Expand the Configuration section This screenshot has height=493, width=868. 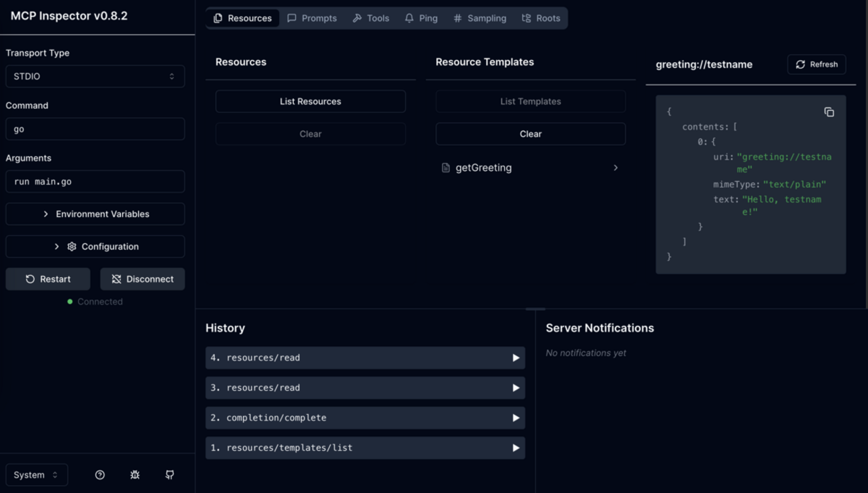point(95,246)
